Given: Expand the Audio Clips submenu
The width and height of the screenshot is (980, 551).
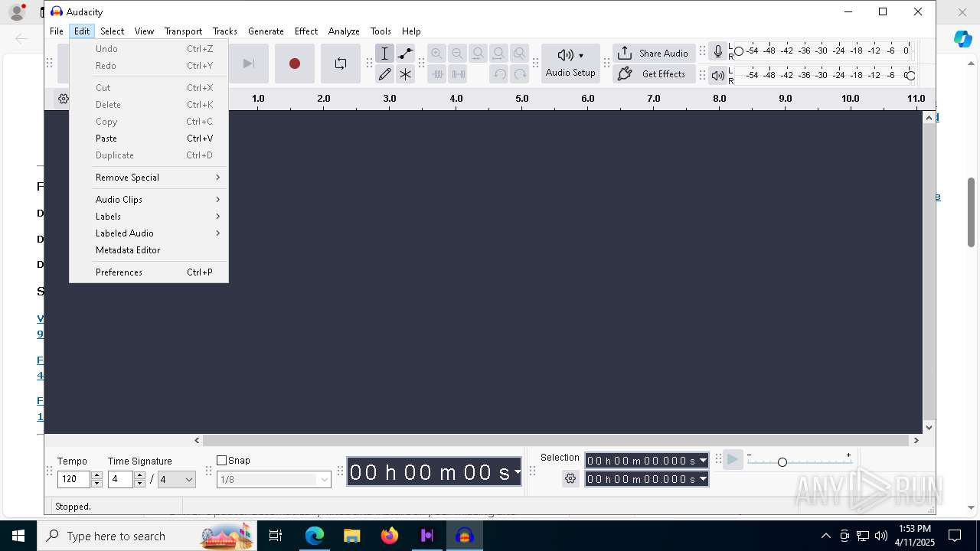Looking at the screenshot, I should pos(149,200).
